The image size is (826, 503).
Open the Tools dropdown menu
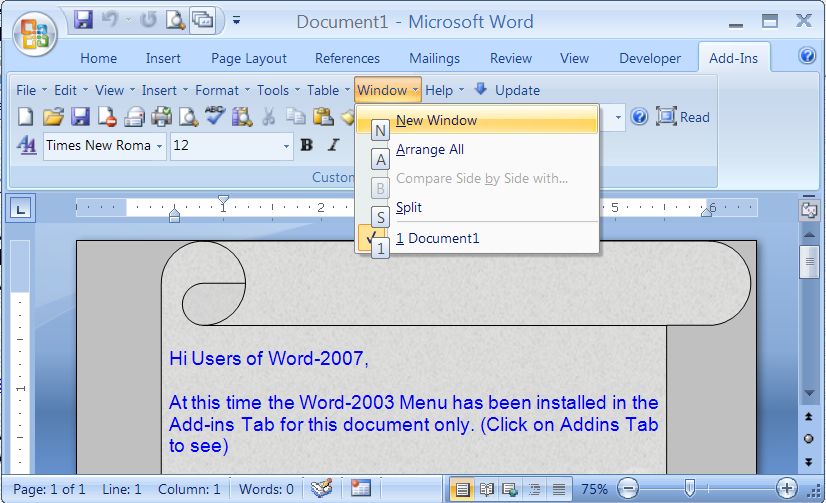[x=278, y=90]
